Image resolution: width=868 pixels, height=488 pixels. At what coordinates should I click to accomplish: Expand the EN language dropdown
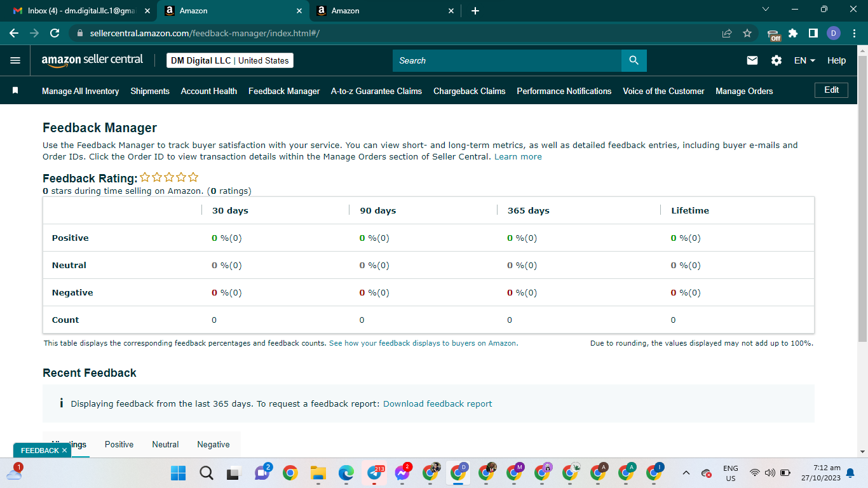pyautogui.click(x=804, y=60)
